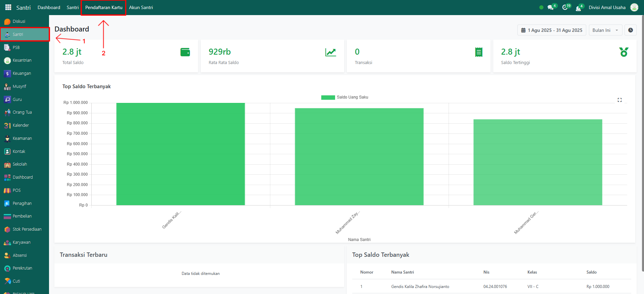Viewport: 644px width, 294px height.
Task: Click the clock button beside Bulan Ini
Action: tap(630, 30)
